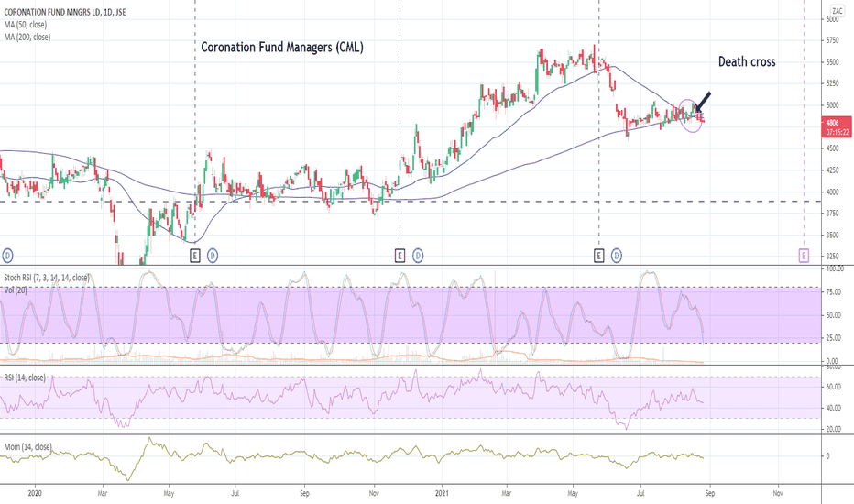Click the ZAC currency button

click(x=837, y=11)
